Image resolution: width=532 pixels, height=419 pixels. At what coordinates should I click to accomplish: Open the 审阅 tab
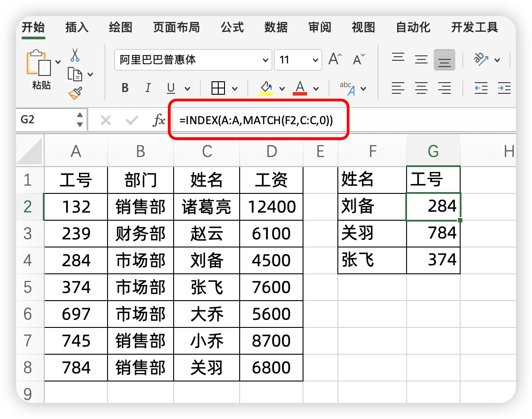coord(320,28)
